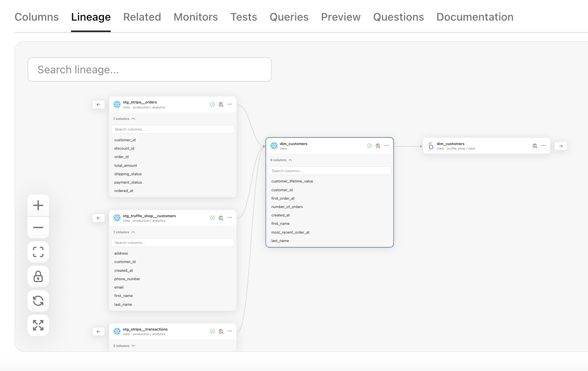
Task: Select phone_number column in stg_truffle_shop__customers
Action: [x=127, y=279]
